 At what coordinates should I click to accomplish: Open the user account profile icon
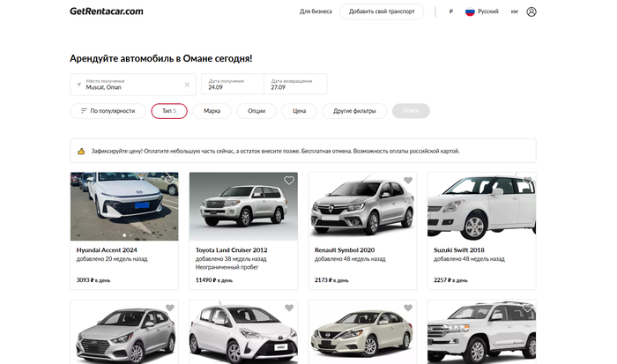532,11
